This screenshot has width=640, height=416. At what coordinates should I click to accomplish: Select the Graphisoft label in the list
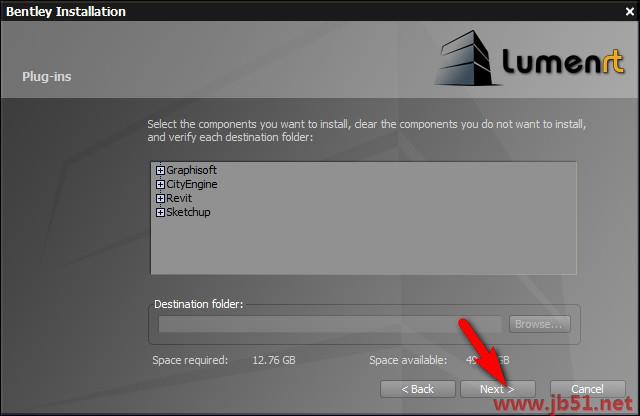point(191,170)
